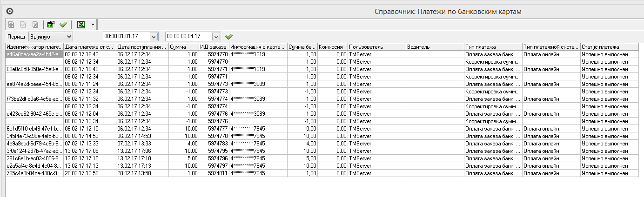644x197 pixels.
Task: Click the red play icon above the toolbar
Action: (10, 11)
